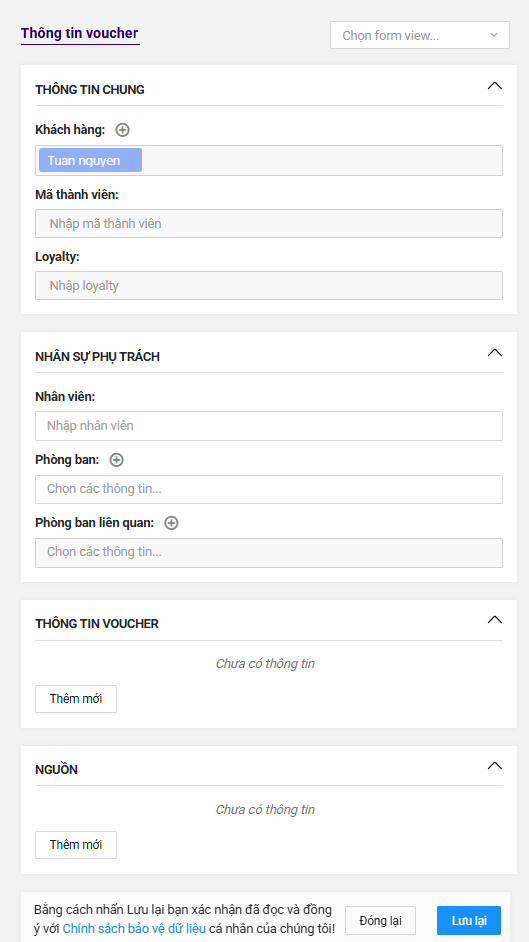This screenshot has height=942, width=529.
Task: Click the Đóng lại button
Action: click(380, 921)
